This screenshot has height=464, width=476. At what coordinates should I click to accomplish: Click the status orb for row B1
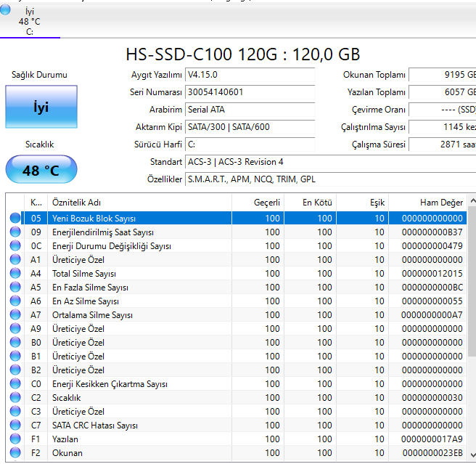15,356
